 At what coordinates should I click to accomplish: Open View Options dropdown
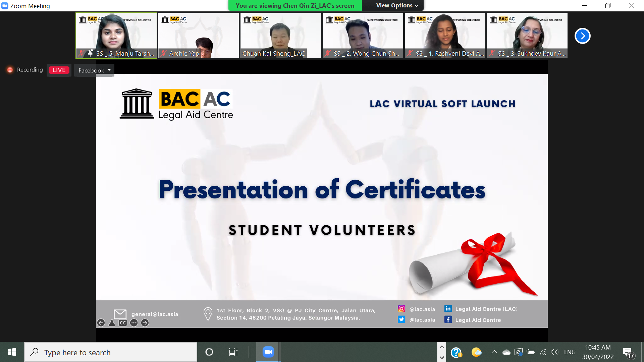pos(397,5)
